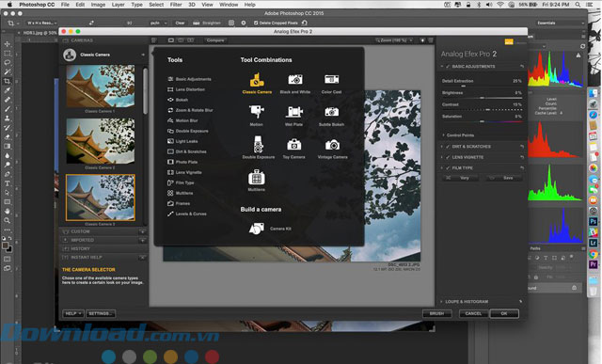Screen dimensions: 602x364
Task: Click the Cancel button
Action: click(x=474, y=314)
